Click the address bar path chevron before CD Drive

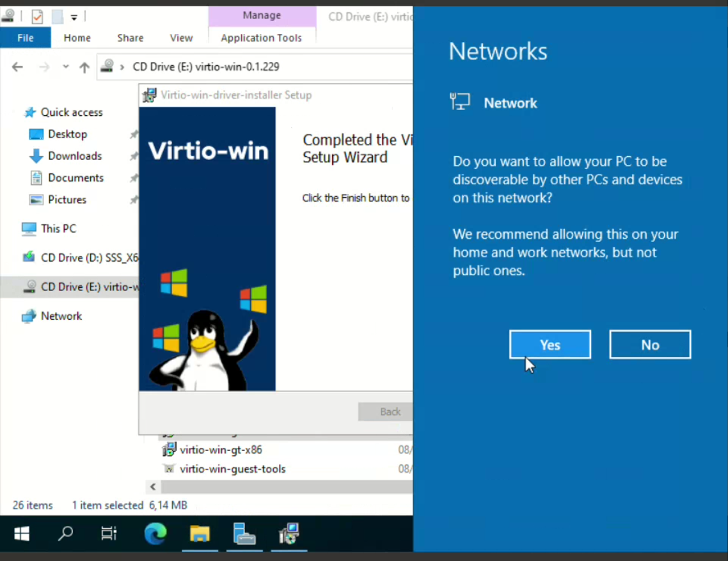coord(122,67)
